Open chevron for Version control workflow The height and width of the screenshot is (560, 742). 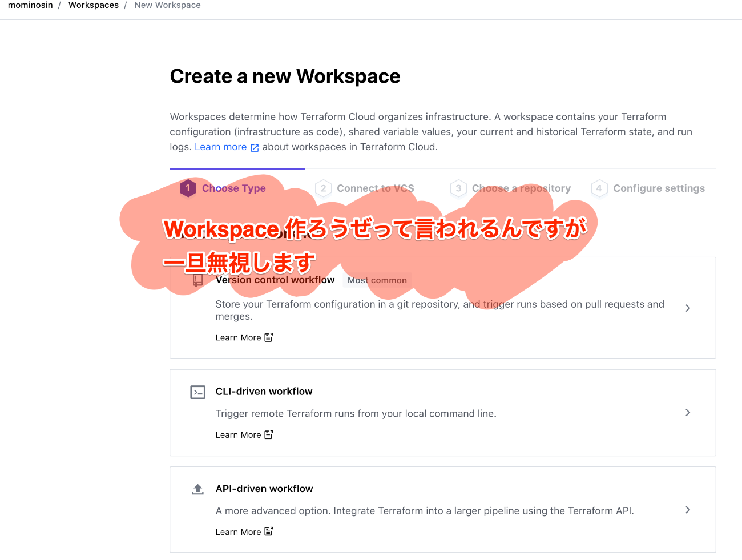688,308
